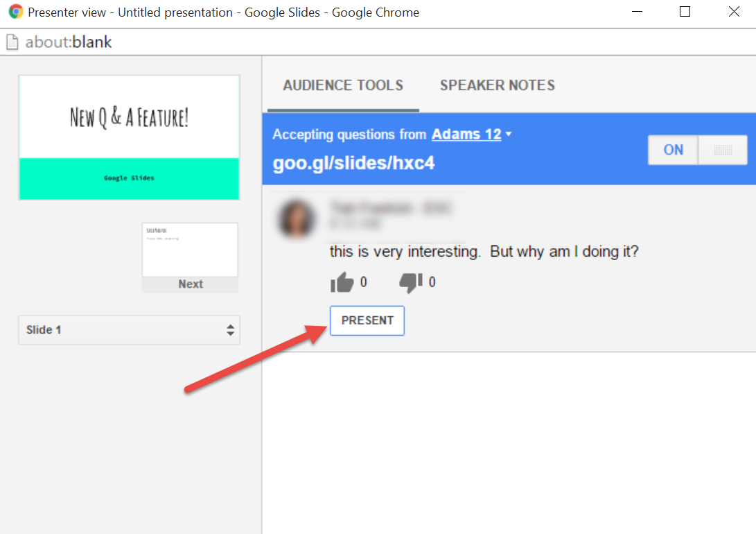Click the next slide preview thumbnail
The height and width of the screenshot is (534, 756).
click(x=190, y=250)
